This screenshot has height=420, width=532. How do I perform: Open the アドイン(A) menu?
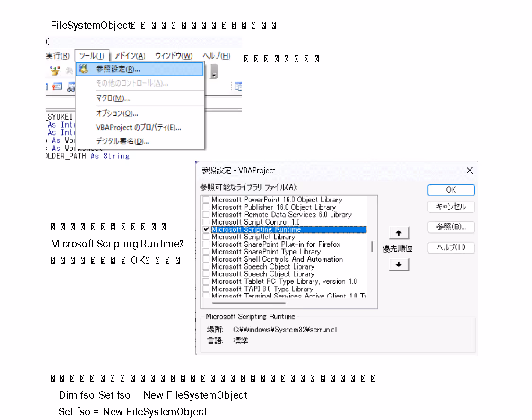tap(130, 56)
